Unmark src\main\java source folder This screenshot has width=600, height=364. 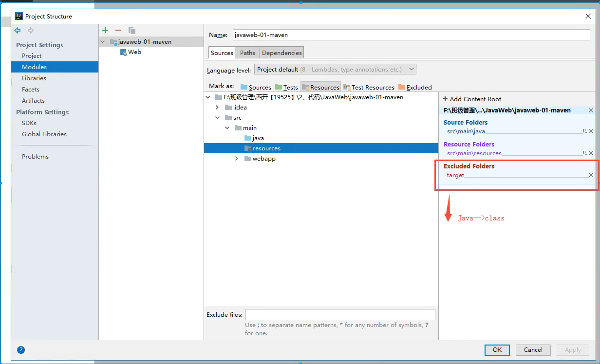point(591,131)
